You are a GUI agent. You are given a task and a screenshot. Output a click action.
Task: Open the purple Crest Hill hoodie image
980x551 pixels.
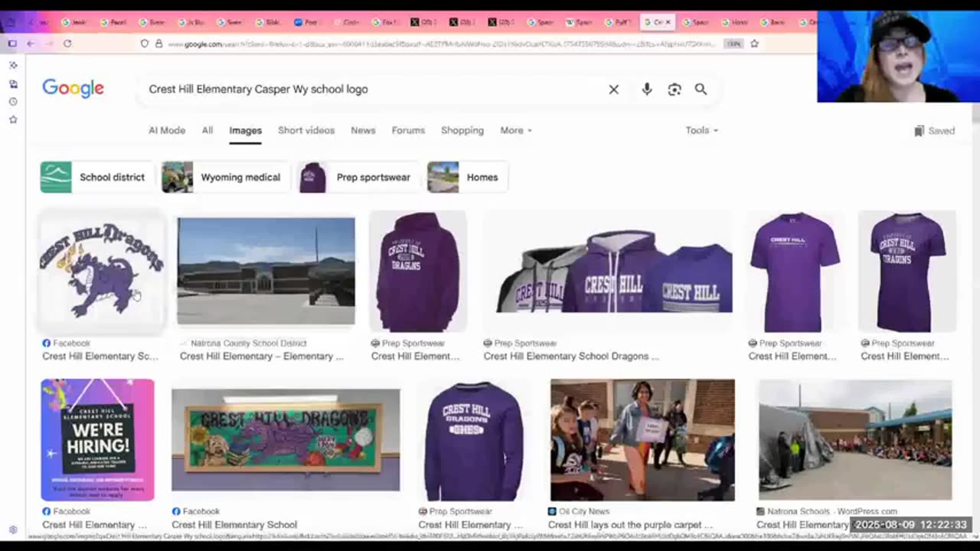point(418,272)
